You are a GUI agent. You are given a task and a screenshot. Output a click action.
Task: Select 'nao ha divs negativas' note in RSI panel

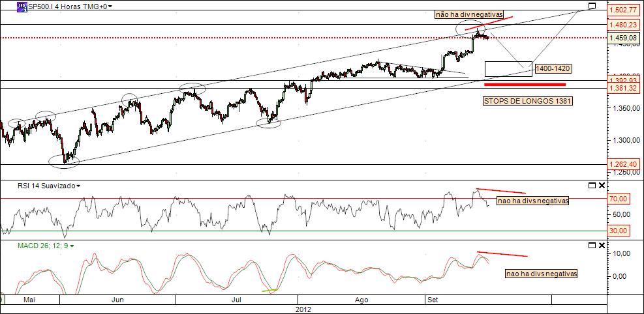[x=533, y=201]
